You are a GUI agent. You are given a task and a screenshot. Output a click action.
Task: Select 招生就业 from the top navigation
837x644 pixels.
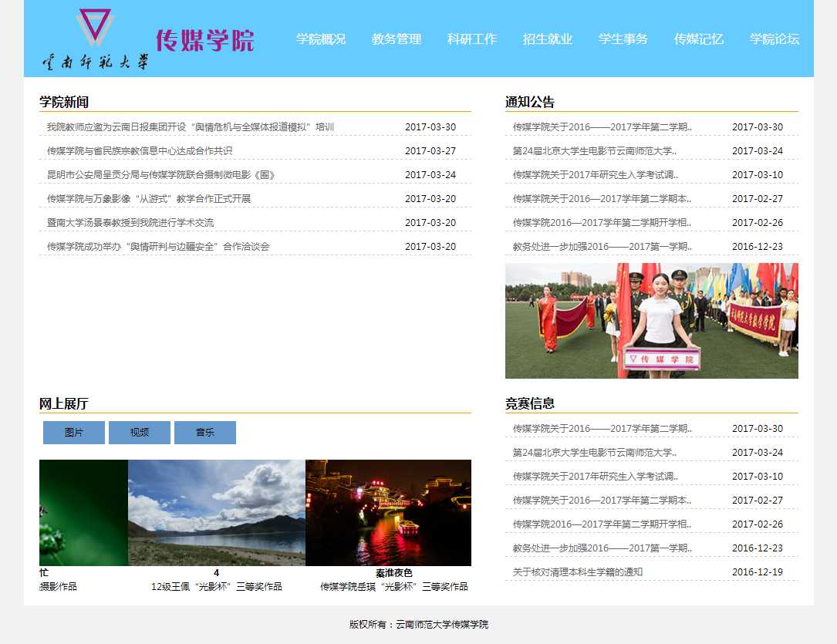[x=548, y=39]
